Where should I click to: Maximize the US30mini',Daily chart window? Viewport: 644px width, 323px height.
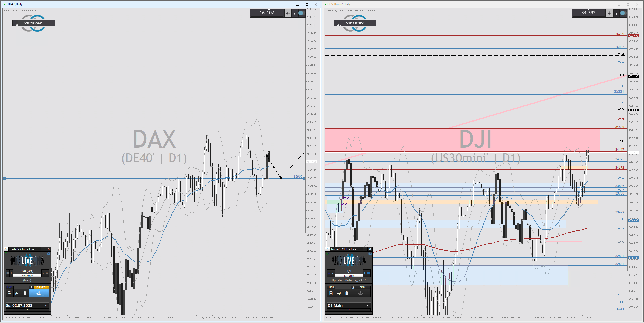(x=628, y=4)
